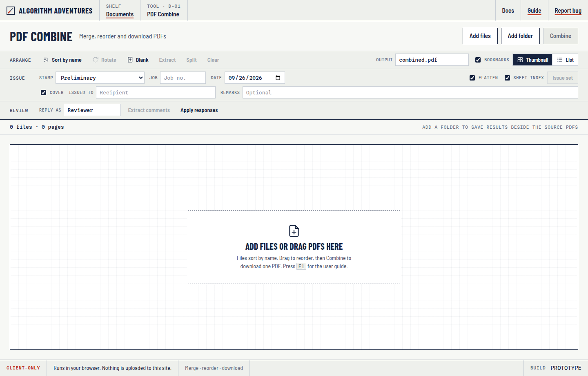Viewport: 588px width, 376px height.
Task: Click the Remarks Optional input field
Action: 410,92
